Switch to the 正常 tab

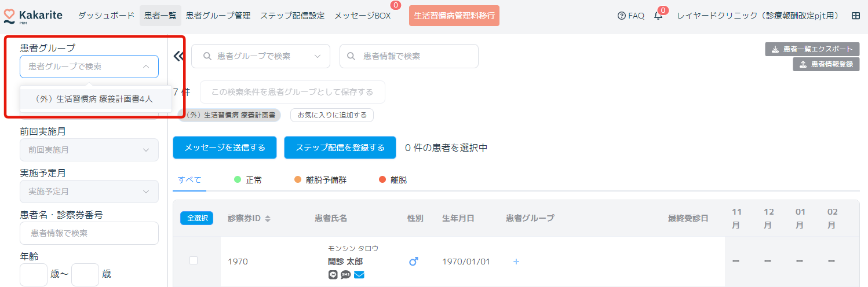click(248, 180)
